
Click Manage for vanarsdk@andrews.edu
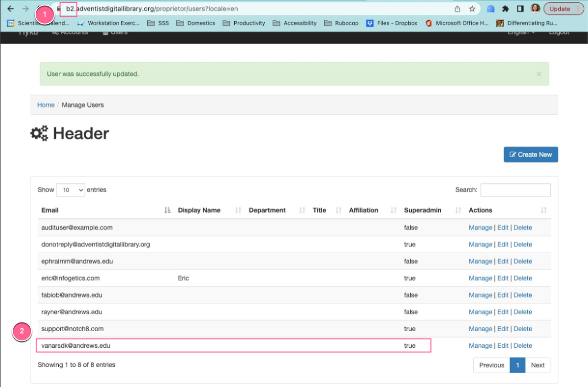[480, 345]
